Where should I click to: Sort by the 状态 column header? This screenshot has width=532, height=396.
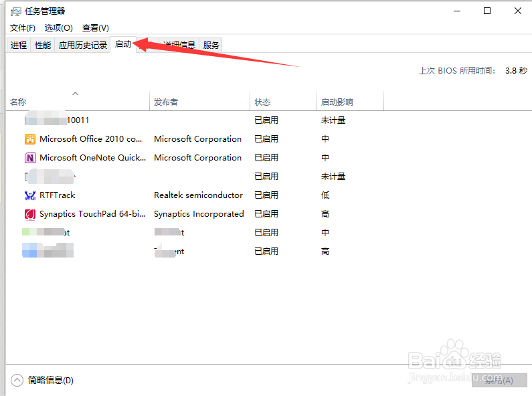(284, 102)
